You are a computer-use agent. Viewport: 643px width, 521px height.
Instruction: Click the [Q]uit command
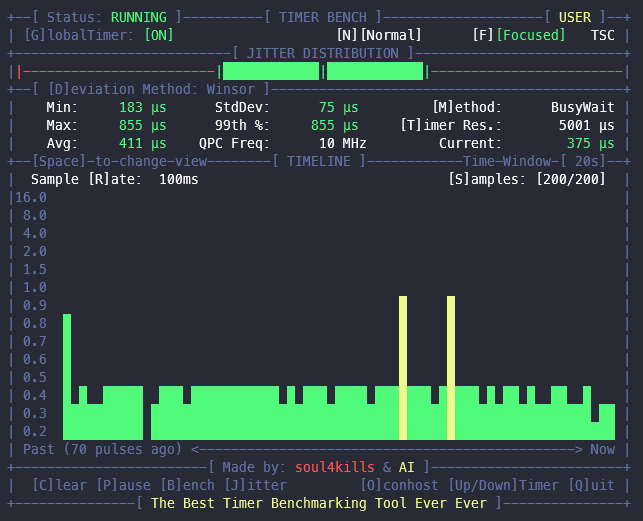(x=591, y=485)
